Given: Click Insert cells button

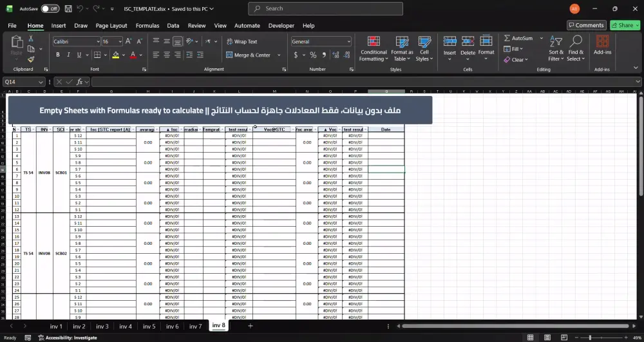Looking at the screenshot, I should pyautogui.click(x=450, y=47).
